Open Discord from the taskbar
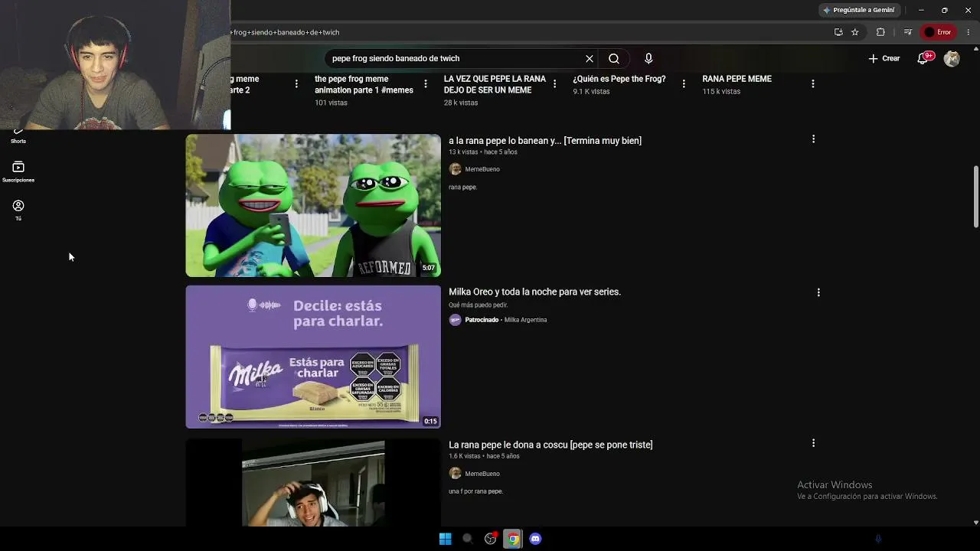 point(535,539)
